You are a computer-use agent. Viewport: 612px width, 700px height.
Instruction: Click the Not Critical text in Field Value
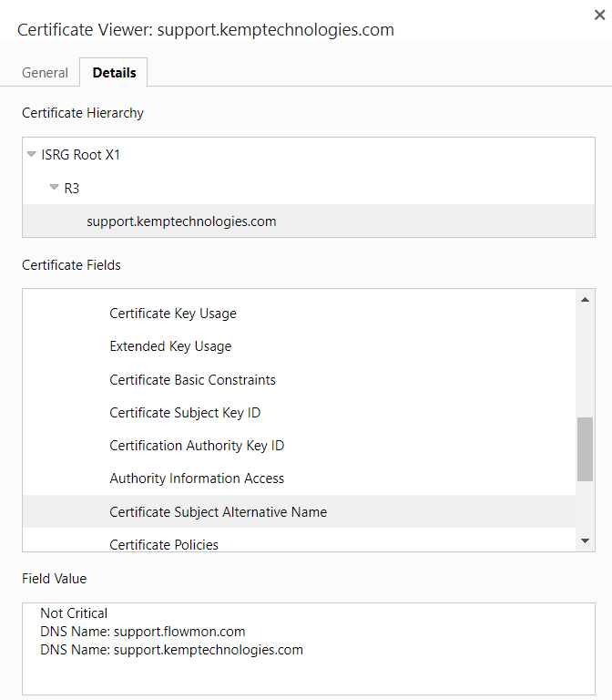[74, 613]
